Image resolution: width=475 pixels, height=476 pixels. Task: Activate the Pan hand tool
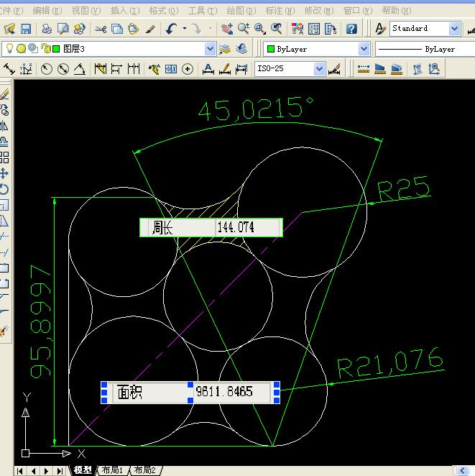pos(227,29)
